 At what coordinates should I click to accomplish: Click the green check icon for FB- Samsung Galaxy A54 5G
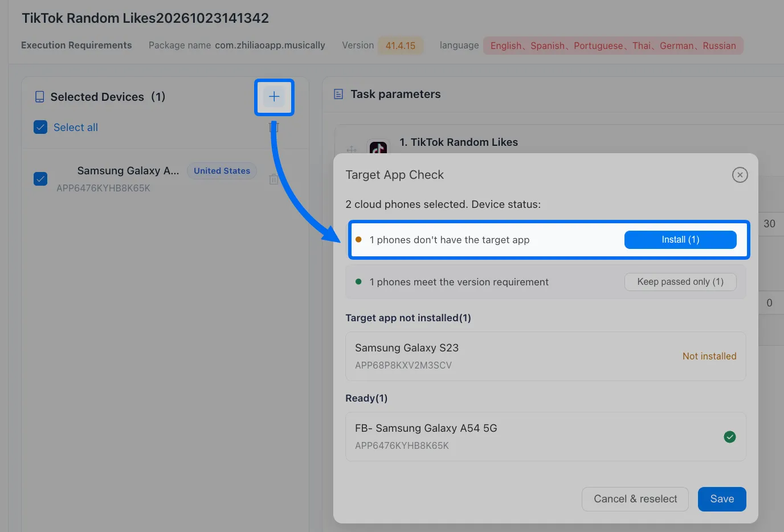coord(729,437)
